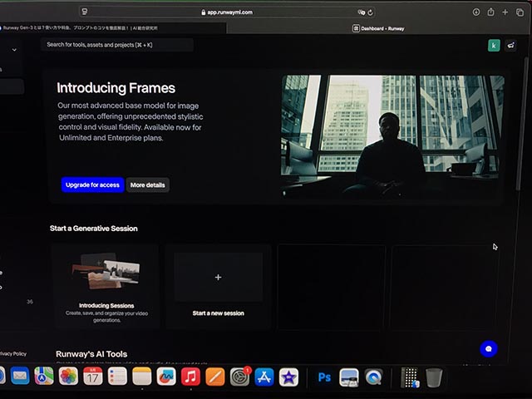532x399 pixels.
Task: Switch to the Dashboard - Runway tab
Action: click(379, 28)
